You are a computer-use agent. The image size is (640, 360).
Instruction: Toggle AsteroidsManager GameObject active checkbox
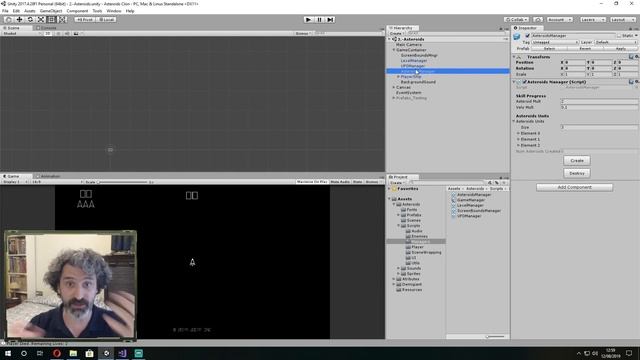(x=527, y=36)
